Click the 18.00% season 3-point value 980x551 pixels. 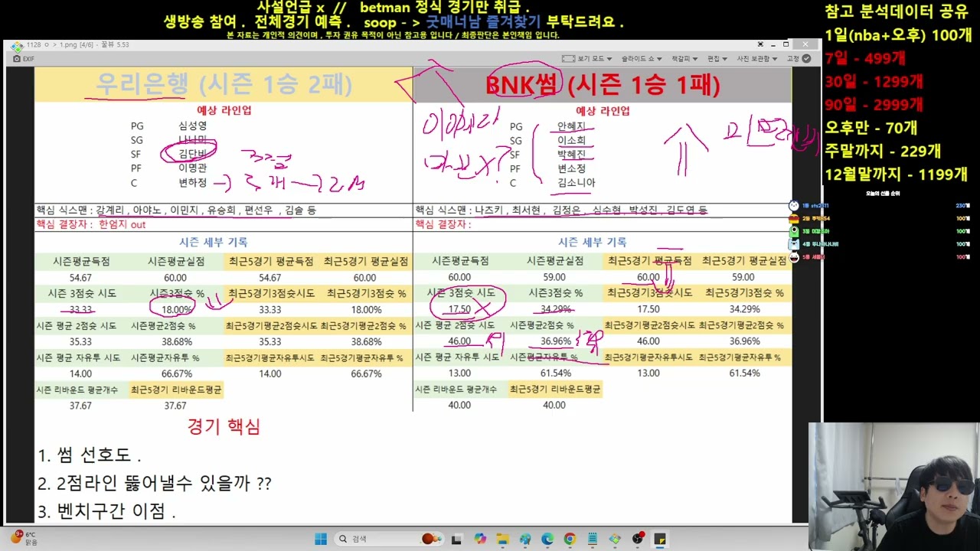[175, 310]
